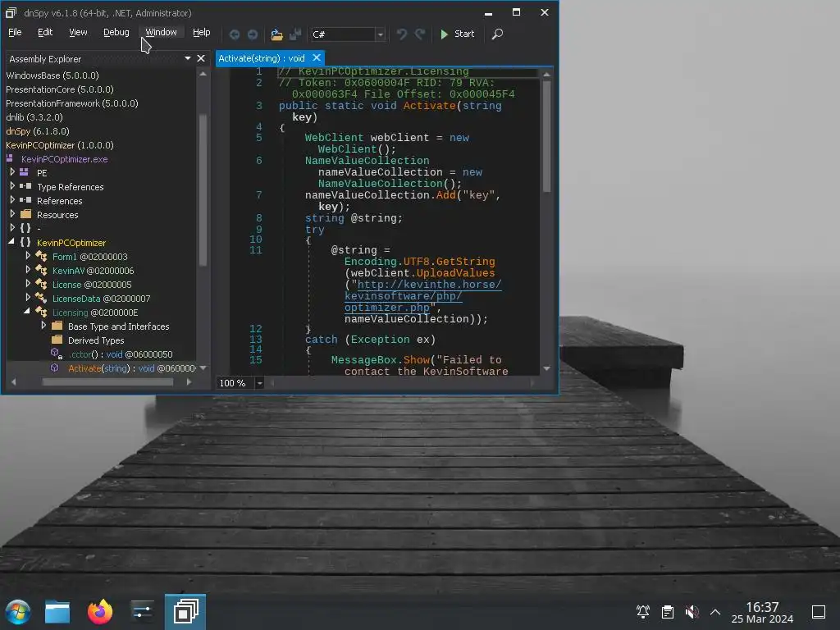Click the Assembly Explorer vertical scrollbar
Viewport: 840px width, 630px height.
pyautogui.click(x=203, y=190)
